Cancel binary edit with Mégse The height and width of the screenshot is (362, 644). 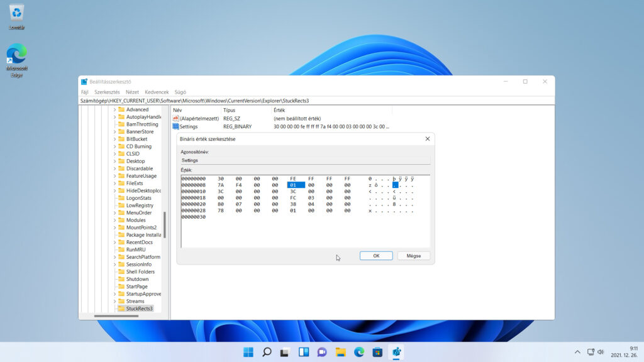[414, 256]
